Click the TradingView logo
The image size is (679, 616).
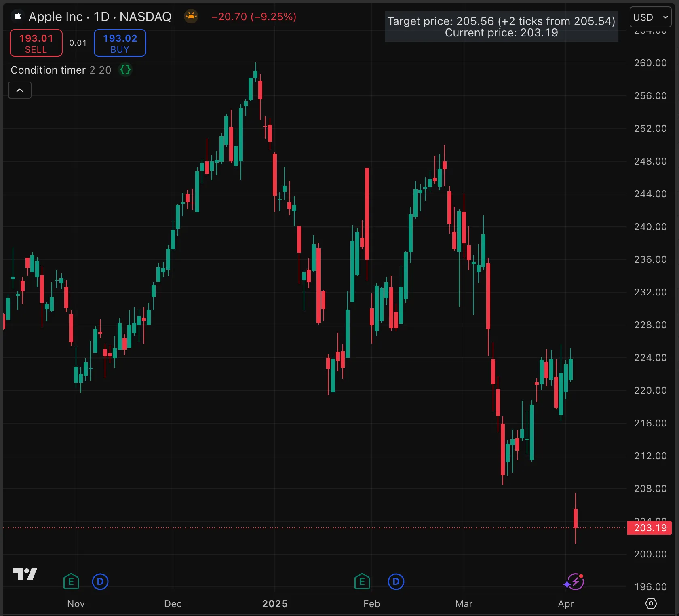click(x=25, y=574)
